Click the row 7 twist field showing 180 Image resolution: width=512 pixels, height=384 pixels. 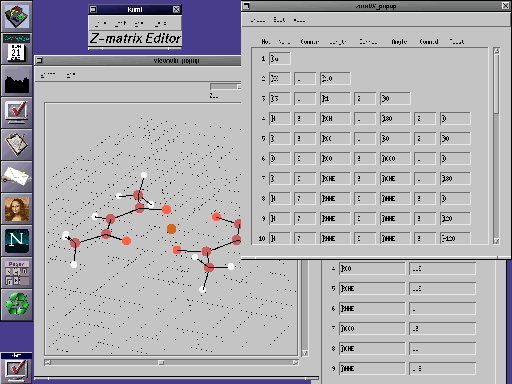click(455, 179)
